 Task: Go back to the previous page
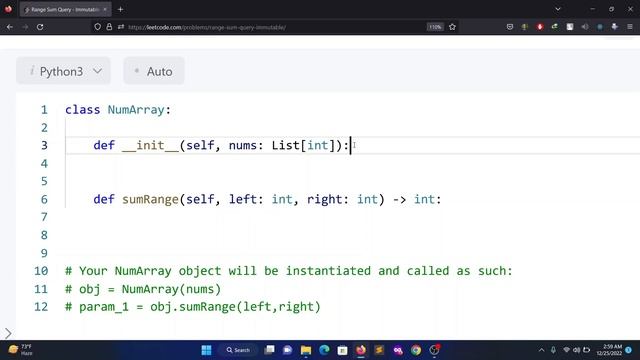point(10,27)
